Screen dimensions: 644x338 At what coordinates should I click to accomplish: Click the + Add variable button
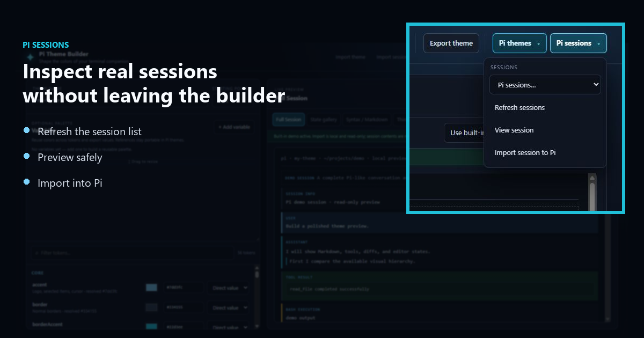[234, 127]
